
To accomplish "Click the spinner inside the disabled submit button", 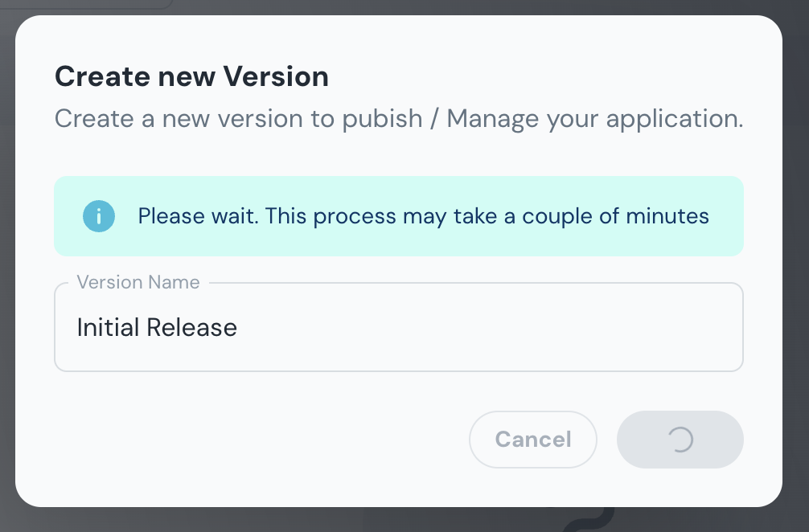I will 680,440.
